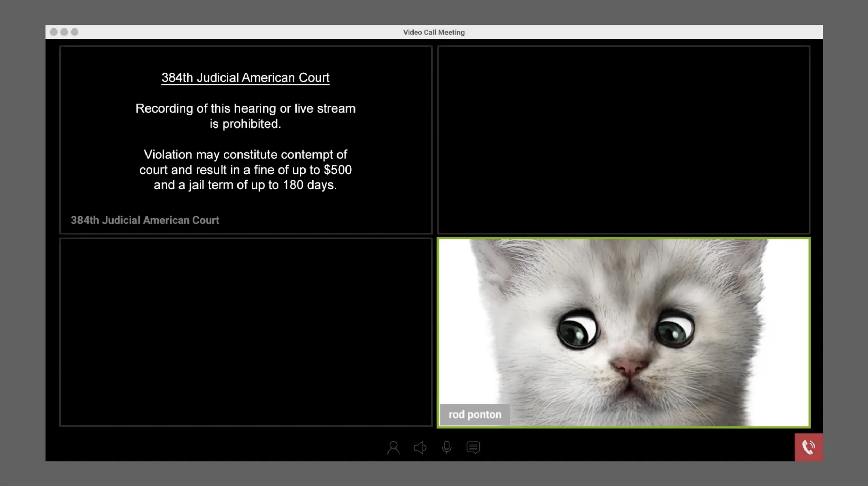Click the "Recording of this hearing" notice text
868x486 pixels.
[245, 116]
